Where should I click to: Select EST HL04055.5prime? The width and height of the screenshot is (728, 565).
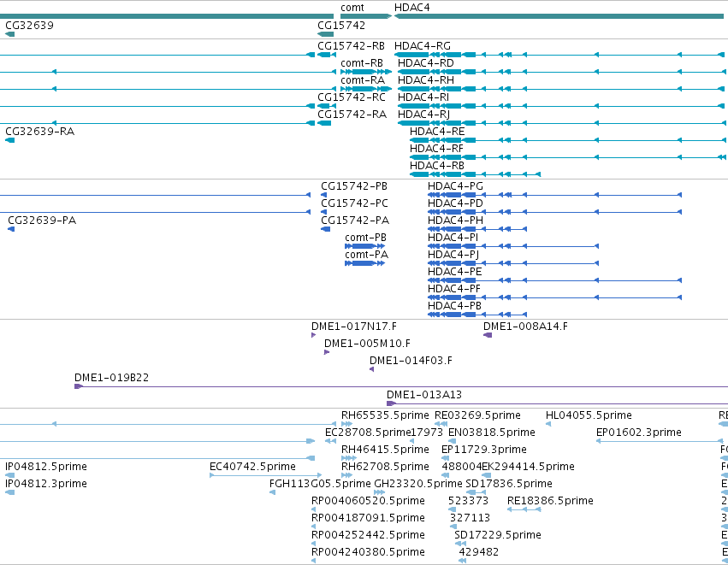pyautogui.click(x=589, y=416)
